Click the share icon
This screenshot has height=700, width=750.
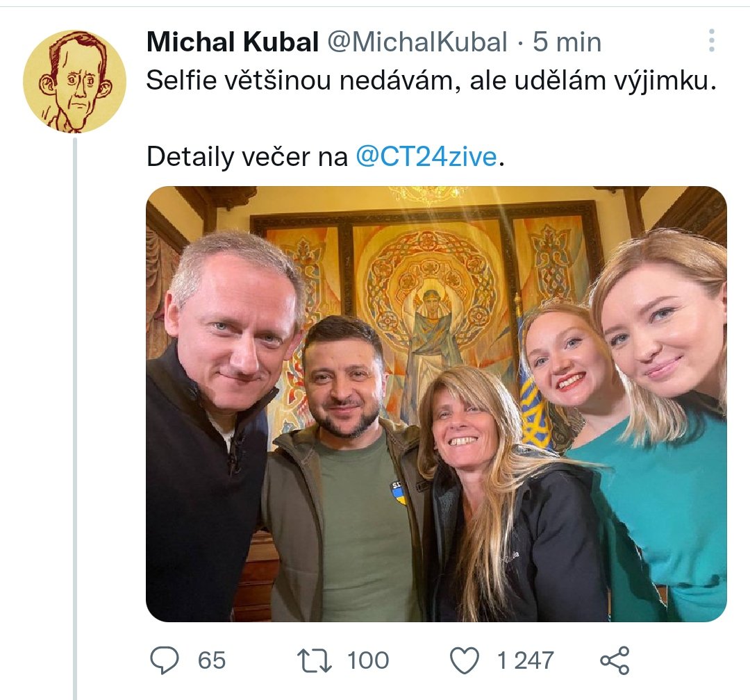[x=615, y=660]
